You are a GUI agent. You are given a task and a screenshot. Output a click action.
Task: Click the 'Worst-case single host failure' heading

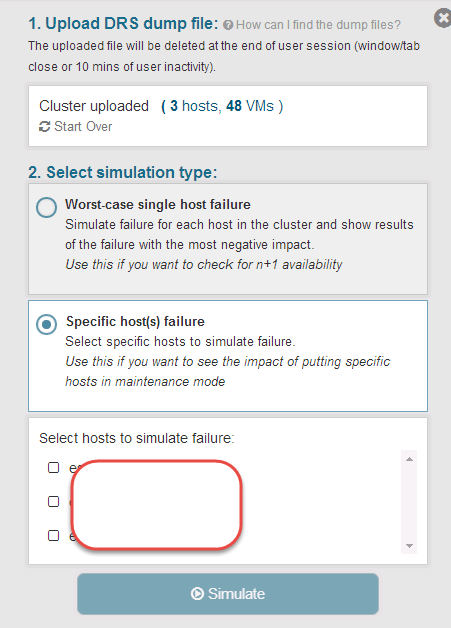[158, 204]
